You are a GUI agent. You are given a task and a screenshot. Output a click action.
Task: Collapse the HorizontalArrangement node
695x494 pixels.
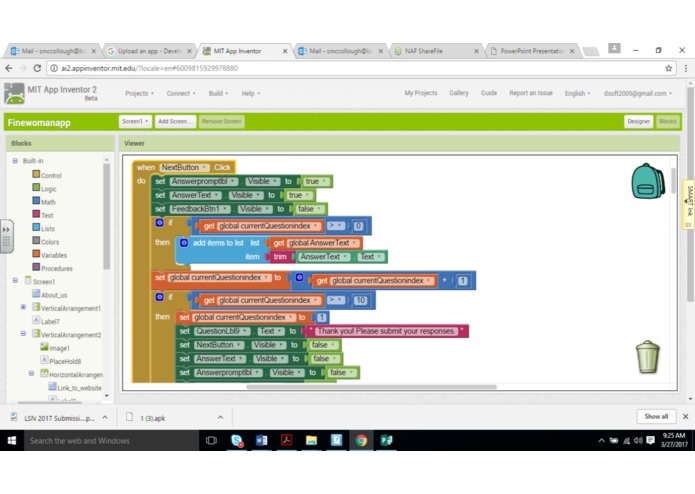pyautogui.click(x=31, y=373)
